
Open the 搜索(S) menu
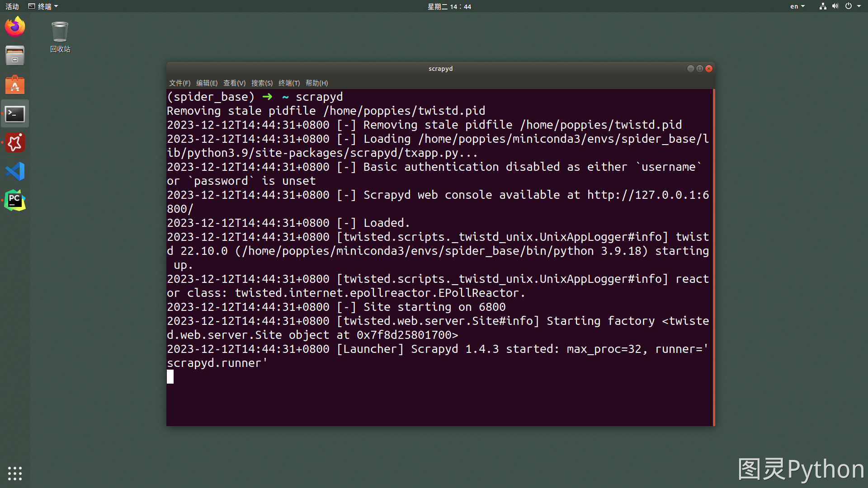point(262,83)
